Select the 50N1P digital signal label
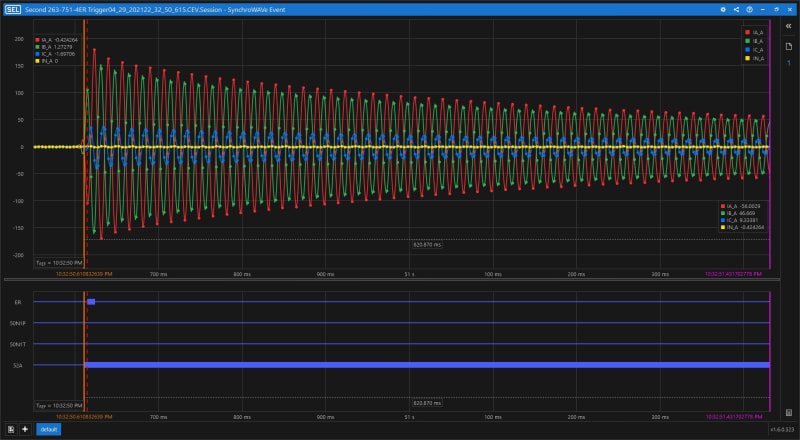This screenshot has height=440, width=800. tap(17, 323)
